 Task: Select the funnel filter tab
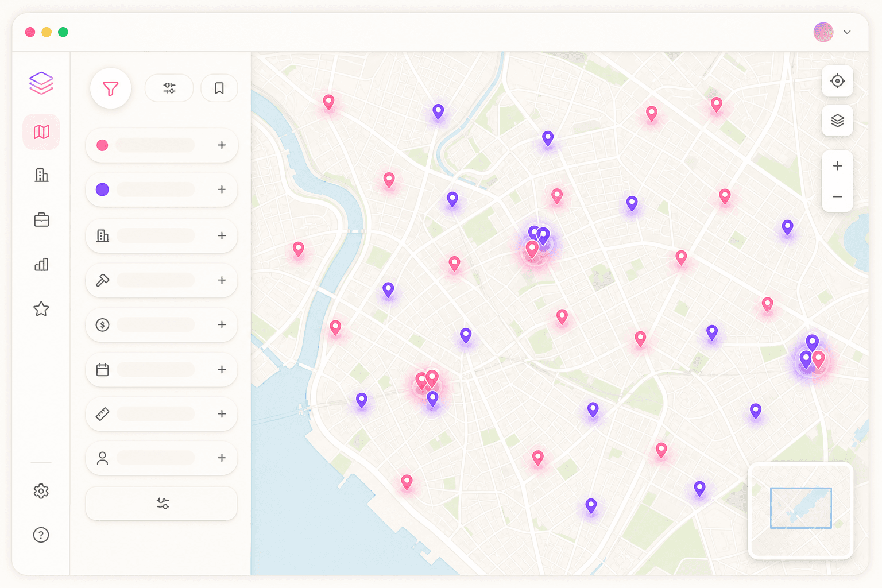coord(111,88)
